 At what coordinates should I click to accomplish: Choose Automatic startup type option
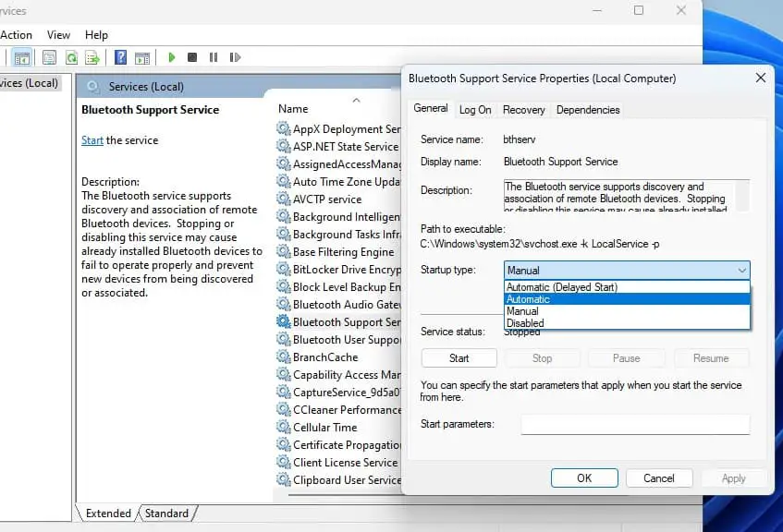tap(627, 299)
